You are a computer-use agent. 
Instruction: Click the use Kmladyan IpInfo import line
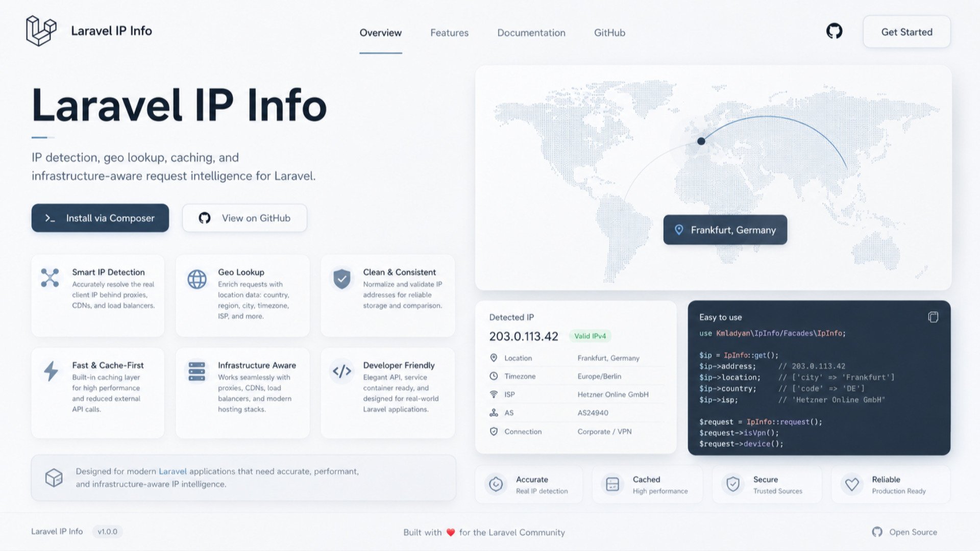coord(772,333)
